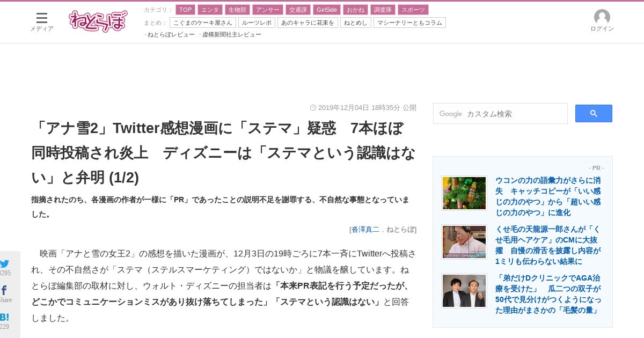Read the 弟だけDクリニックでAGA治療 headline
This screenshot has width=644, height=338.
[548, 294]
